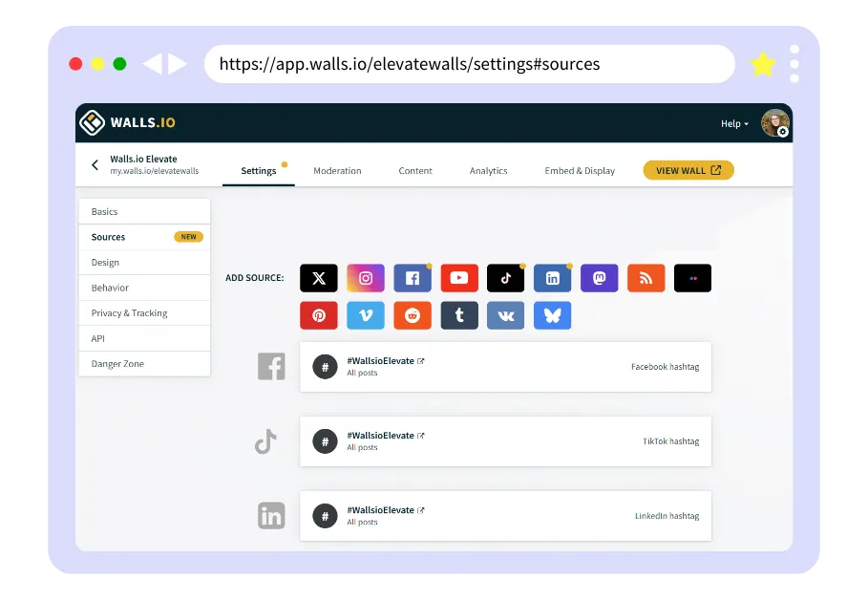868x600 pixels.
Task: Click the browser forward arrow
Action: pyautogui.click(x=178, y=64)
